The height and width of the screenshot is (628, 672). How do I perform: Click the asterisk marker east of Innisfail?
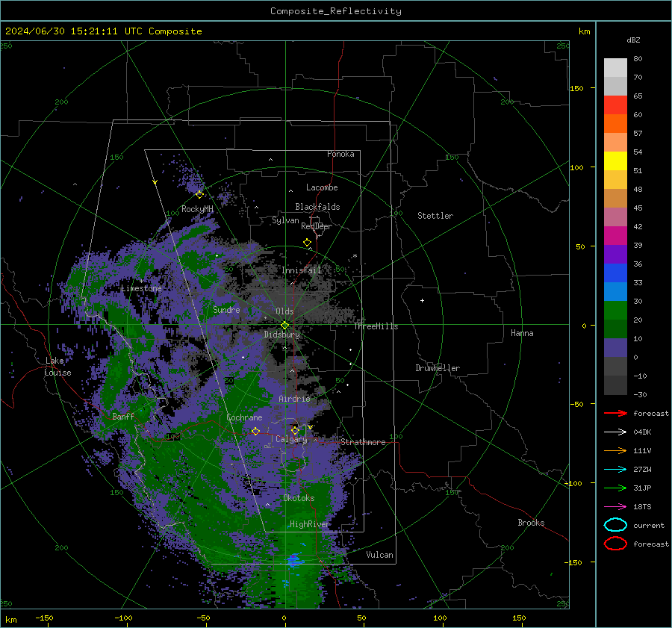tap(355, 256)
